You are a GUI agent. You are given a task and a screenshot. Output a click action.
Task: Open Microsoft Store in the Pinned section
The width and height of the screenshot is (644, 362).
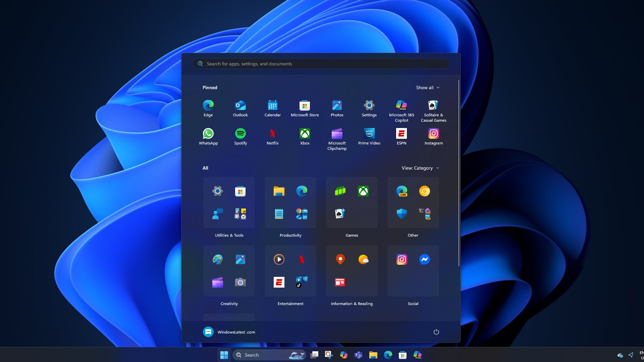305,109
